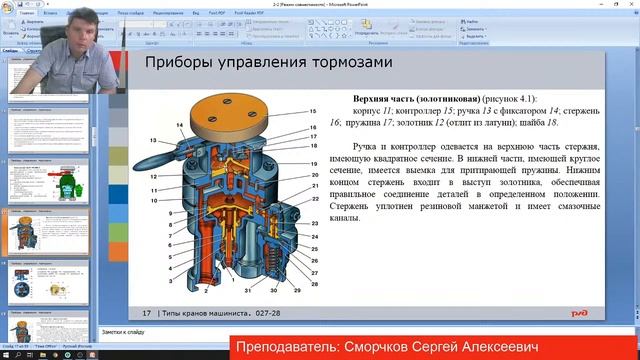Click the Направление текста option
Image resolution: width=640 pixels, height=360 pixels.
click(268, 22)
